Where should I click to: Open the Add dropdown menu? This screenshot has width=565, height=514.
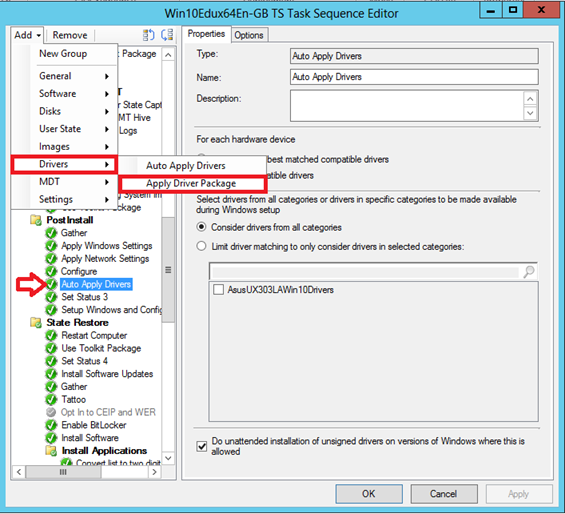[x=27, y=35]
